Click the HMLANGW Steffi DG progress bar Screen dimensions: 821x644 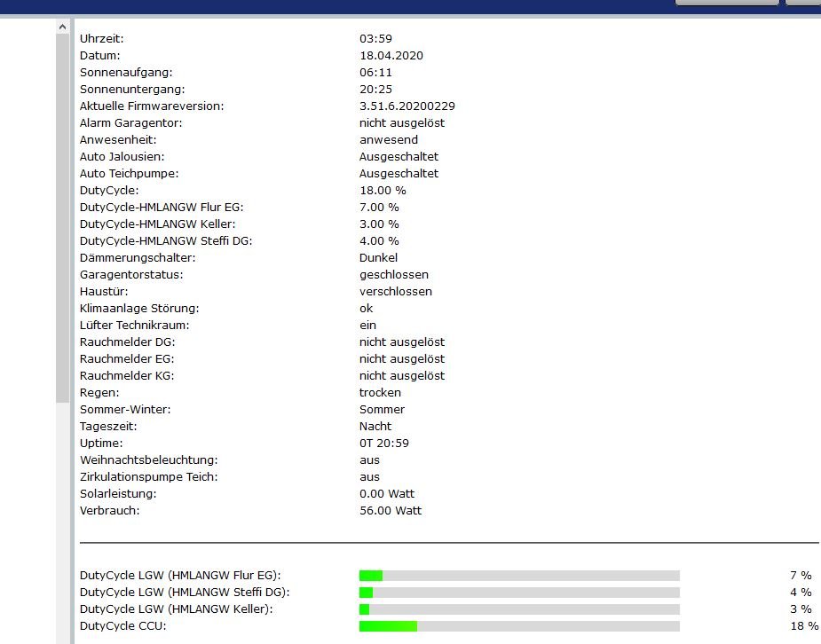[519, 593]
